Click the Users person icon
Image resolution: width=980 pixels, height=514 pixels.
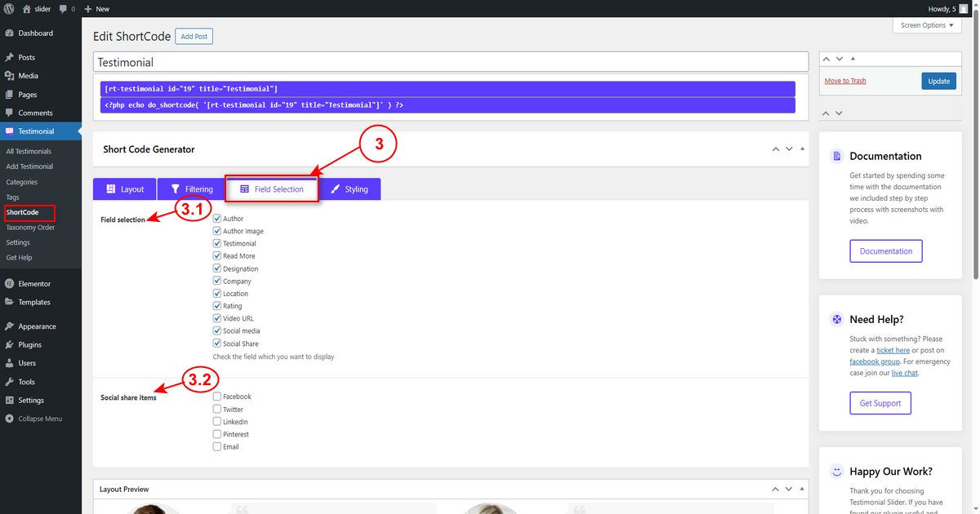coord(9,363)
